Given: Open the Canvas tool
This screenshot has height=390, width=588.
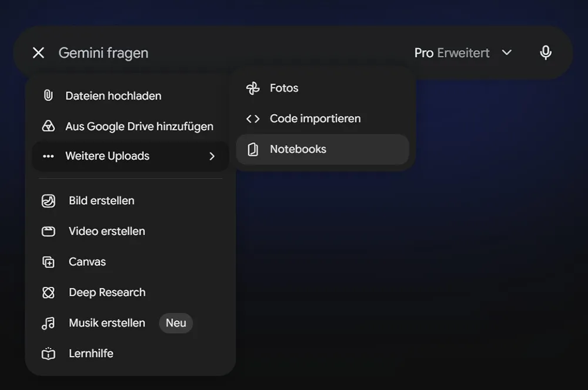Looking at the screenshot, I should (131, 262).
